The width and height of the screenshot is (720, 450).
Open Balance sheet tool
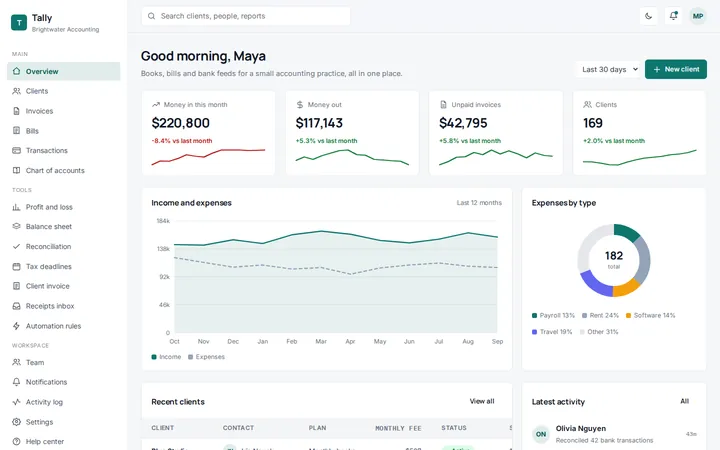(64, 226)
